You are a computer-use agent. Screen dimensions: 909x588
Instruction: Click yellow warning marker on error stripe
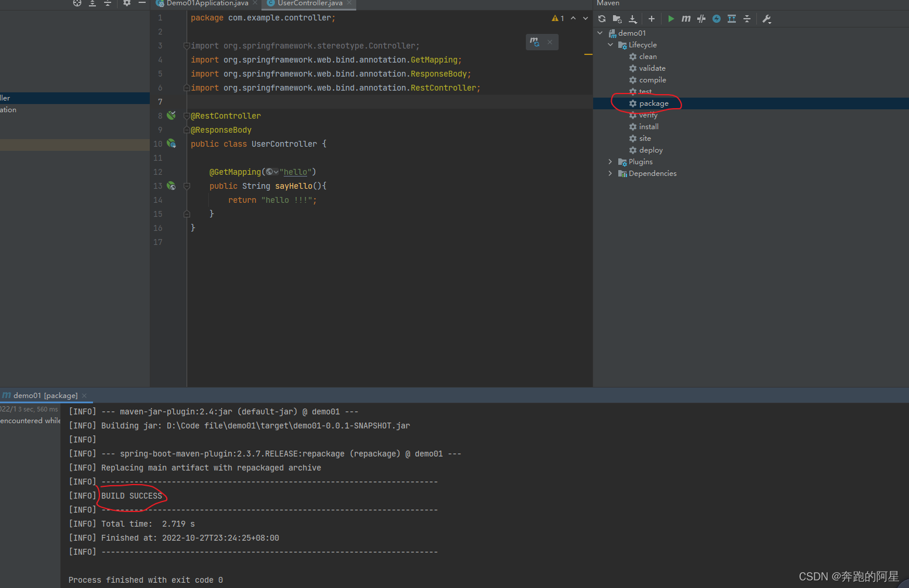click(x=588, y=54)
